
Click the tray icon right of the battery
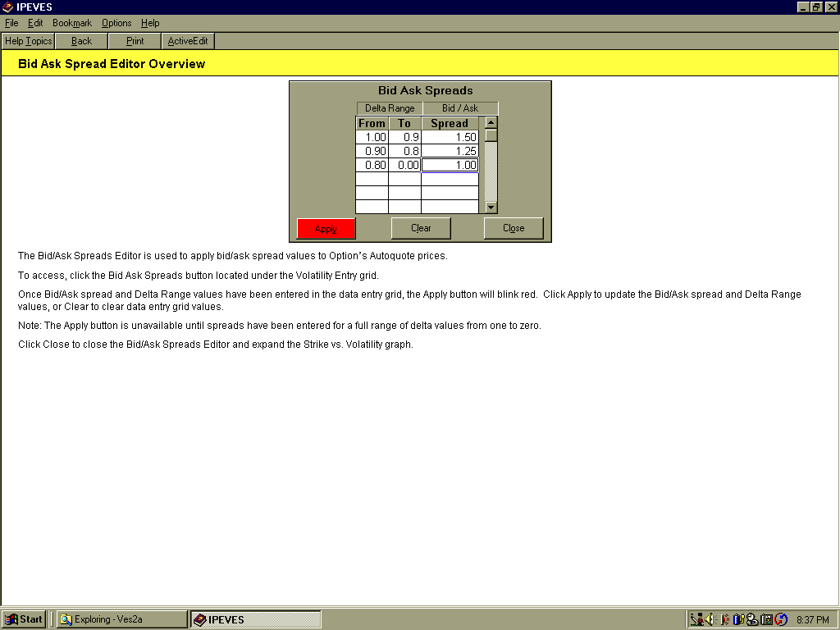[752, 619]
